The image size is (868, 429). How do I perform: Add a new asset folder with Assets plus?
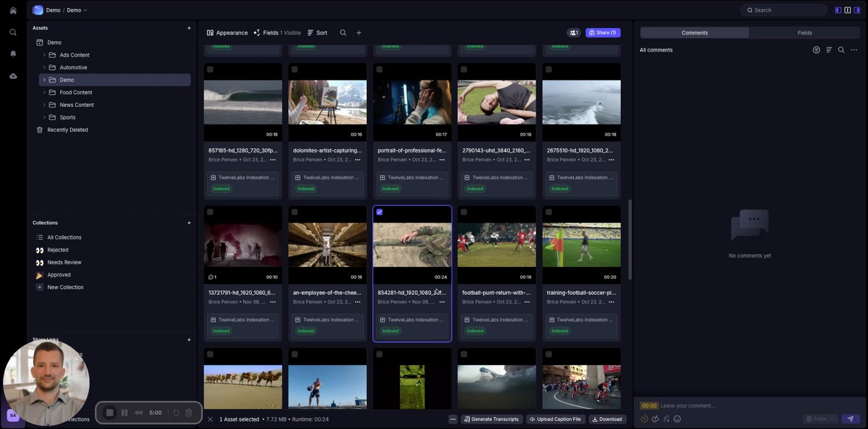[189, 28]
